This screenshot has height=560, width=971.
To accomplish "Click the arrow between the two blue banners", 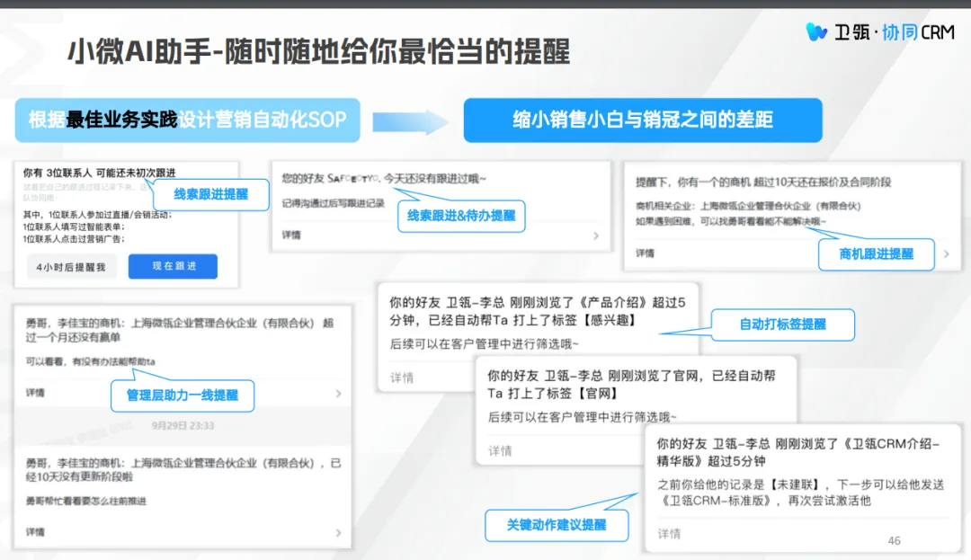I will (x=410, y=121).
